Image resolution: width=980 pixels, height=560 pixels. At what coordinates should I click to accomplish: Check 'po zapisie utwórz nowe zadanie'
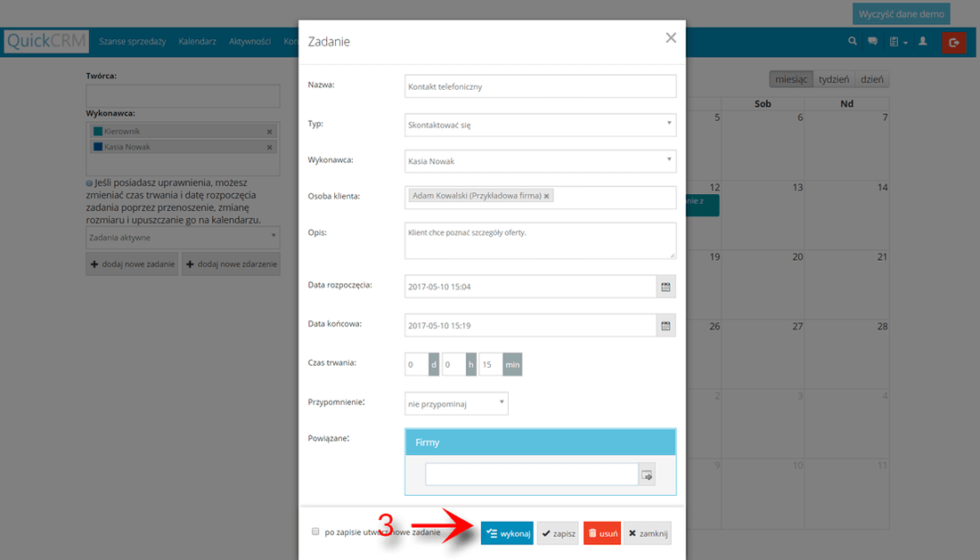[315, 531]
